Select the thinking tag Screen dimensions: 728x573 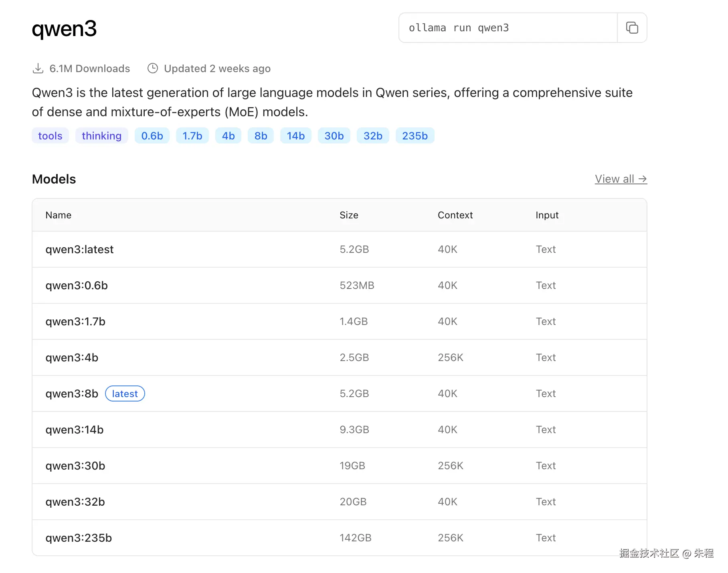coord(101,136)
